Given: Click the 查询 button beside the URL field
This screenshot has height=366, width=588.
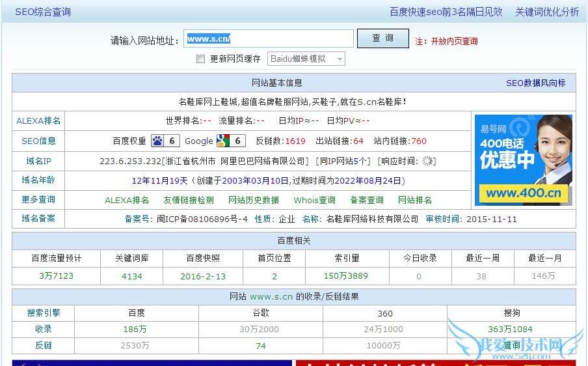Looking at the screenshot, I should (x=382, y=38).
